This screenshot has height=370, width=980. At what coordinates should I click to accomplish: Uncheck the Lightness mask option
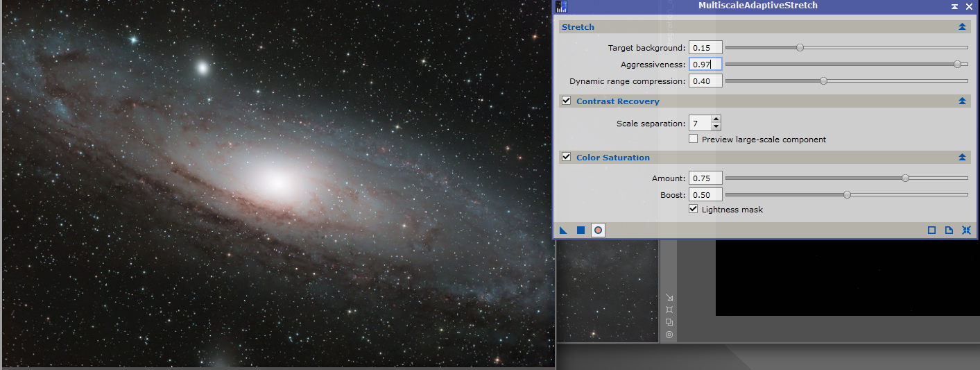point(694,209)
